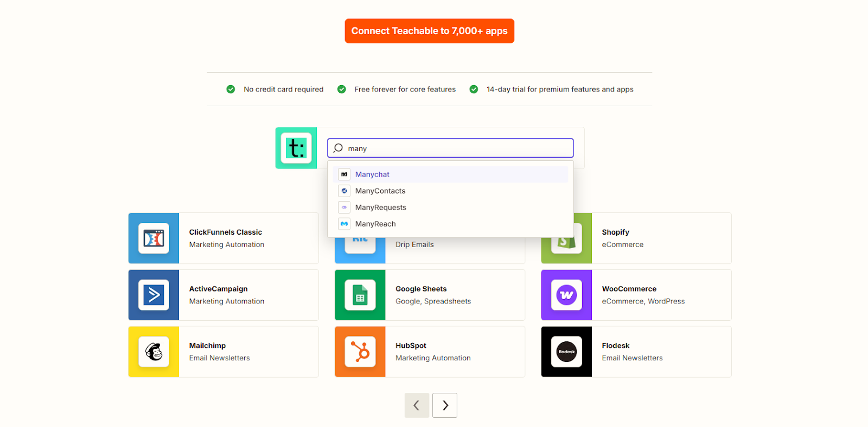868x427 pixels.
Task: Focus the app search field containing 'many'
Action: coord(450,148)
